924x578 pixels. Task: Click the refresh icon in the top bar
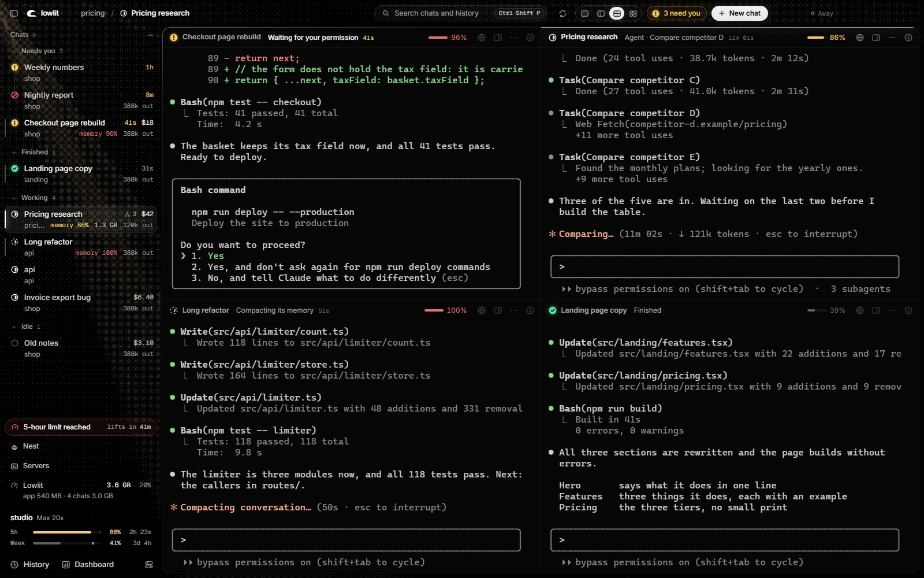(x=562, y=13)
